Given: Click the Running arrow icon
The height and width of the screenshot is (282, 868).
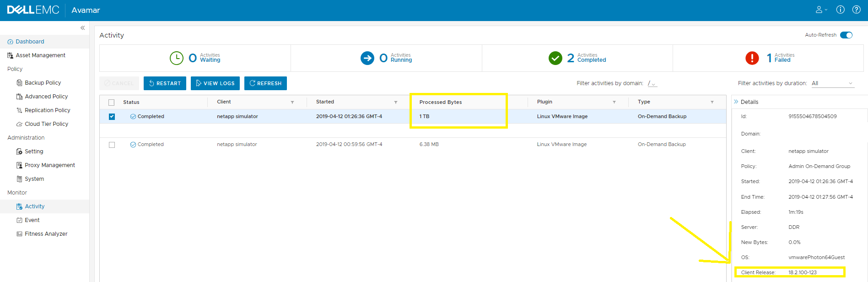Looking at the screenshot, I should coord(367,58).
